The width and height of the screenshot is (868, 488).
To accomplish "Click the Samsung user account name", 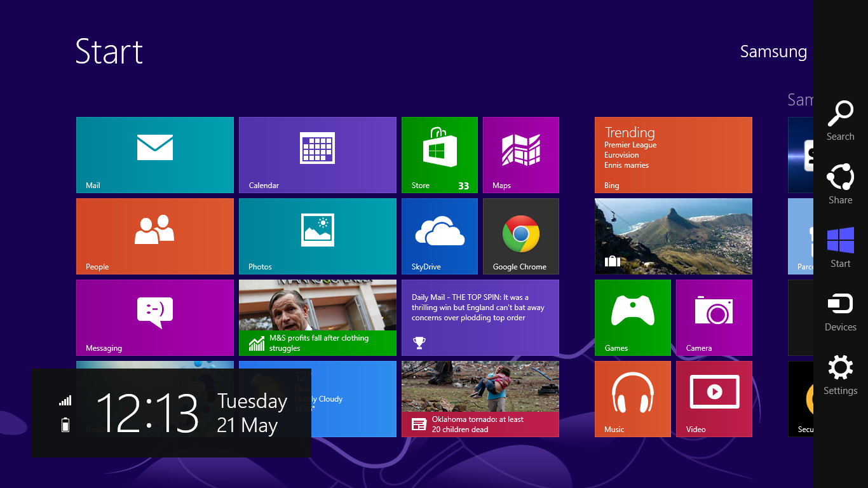I will 774,51.
